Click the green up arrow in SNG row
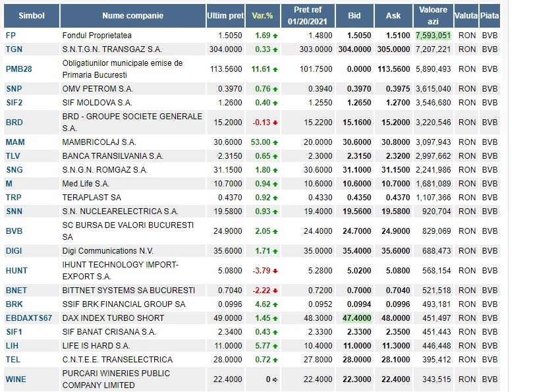 tap(275, 171)
